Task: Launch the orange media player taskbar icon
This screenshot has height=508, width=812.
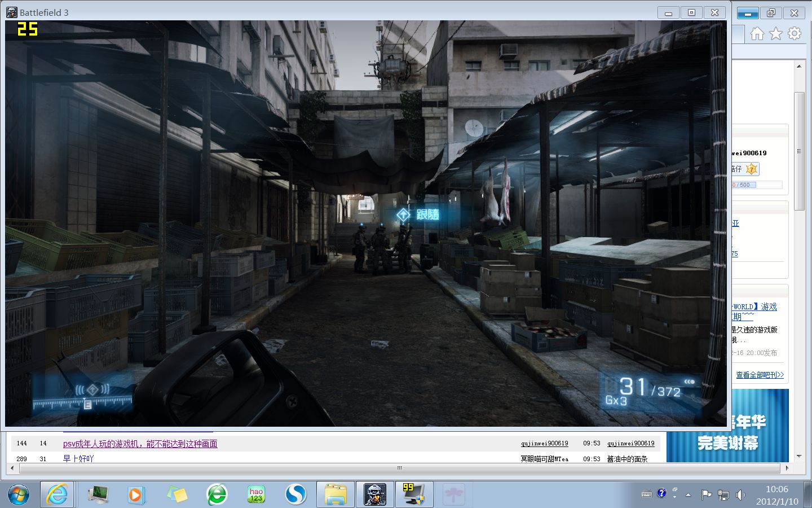Action: tap(136, 495)
